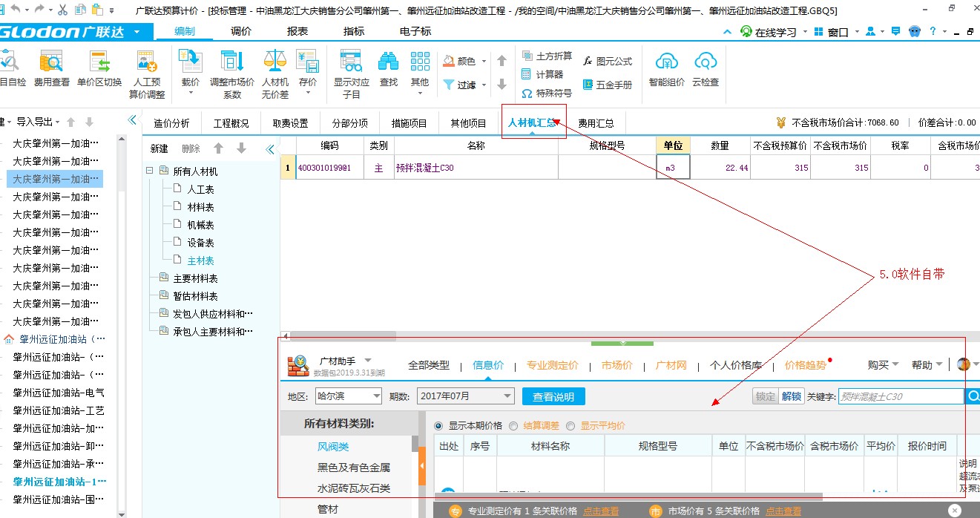The width and height of the screenshot is (980, 518).
Task: Select 黑色及有色金属 material category
Action: (354, 468)
